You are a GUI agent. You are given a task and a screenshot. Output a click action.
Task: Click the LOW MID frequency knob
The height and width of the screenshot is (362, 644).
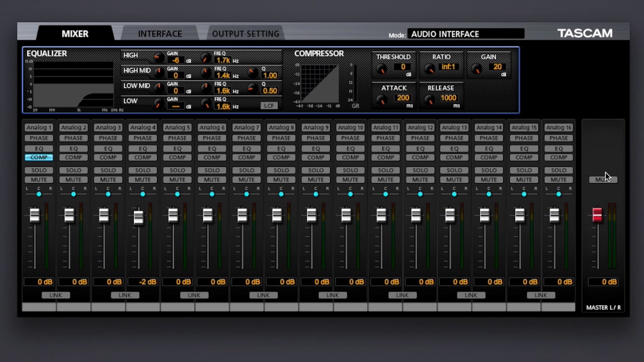click(x=206, y=88)
